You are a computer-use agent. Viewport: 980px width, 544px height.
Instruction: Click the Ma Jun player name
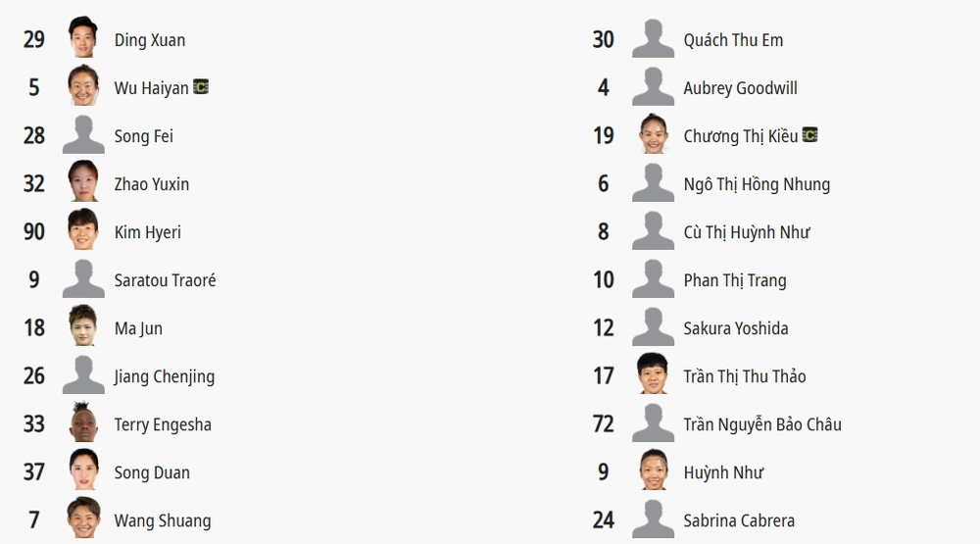(138, 329)
